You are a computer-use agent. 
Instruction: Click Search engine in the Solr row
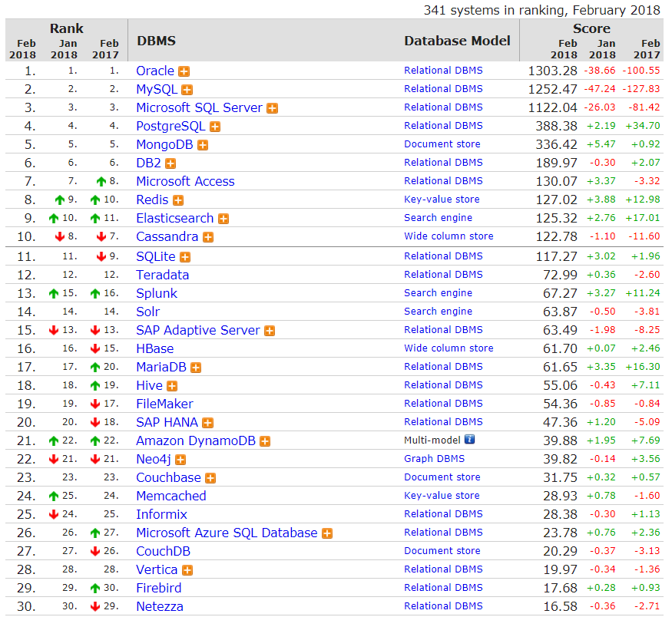438,312
